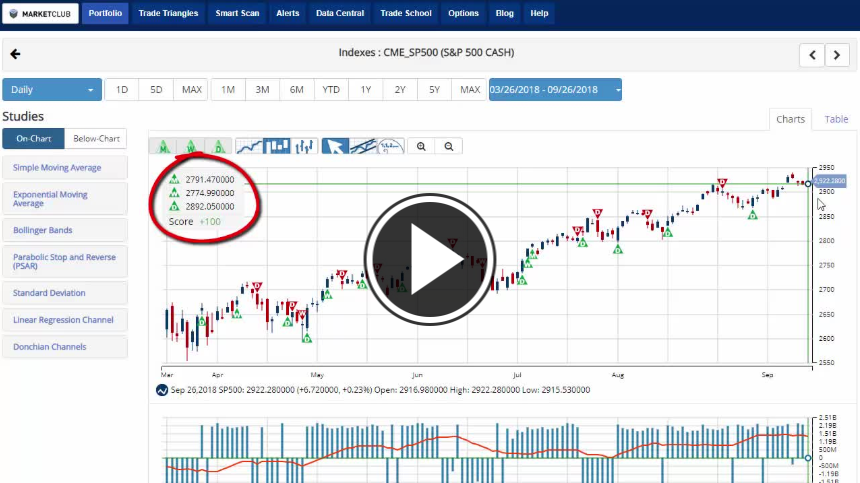Select the trend line drawing tool
Image resolution: width=860 pixels, height=483 pixels.
click(x=363, y=147)
